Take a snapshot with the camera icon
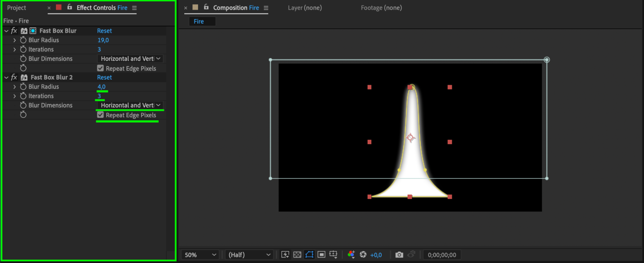Viewport: 644px width, 263px height. click(x=399, y=255)
